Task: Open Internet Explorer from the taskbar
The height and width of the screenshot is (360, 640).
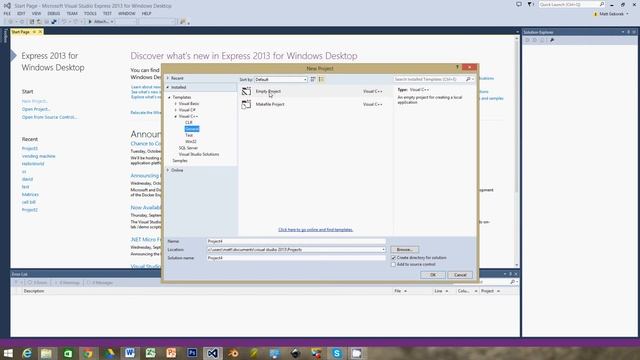Action: [27, 353]
